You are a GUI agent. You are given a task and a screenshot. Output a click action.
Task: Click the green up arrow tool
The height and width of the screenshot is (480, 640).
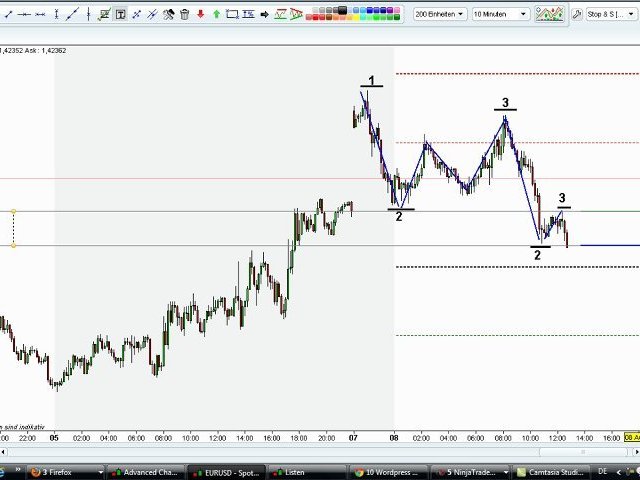click(216, 14)
